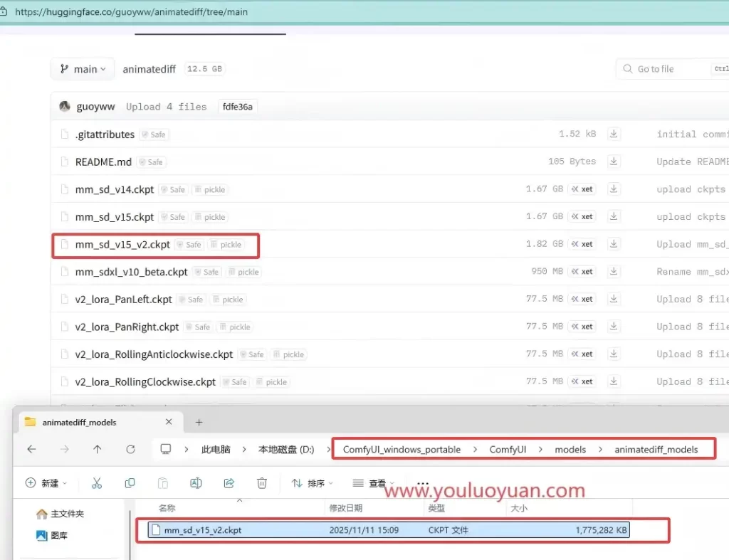729x560 pixels.
Task: Select 图库 (Gallery) in Explorer sidebar
Action: pyautogui.click(x=52, y=535)
